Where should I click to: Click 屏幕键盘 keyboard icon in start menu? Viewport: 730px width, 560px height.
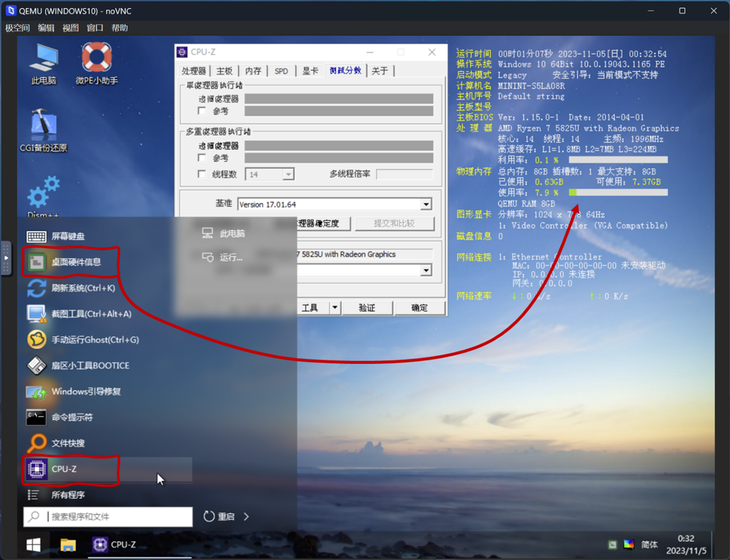(36, 236)
